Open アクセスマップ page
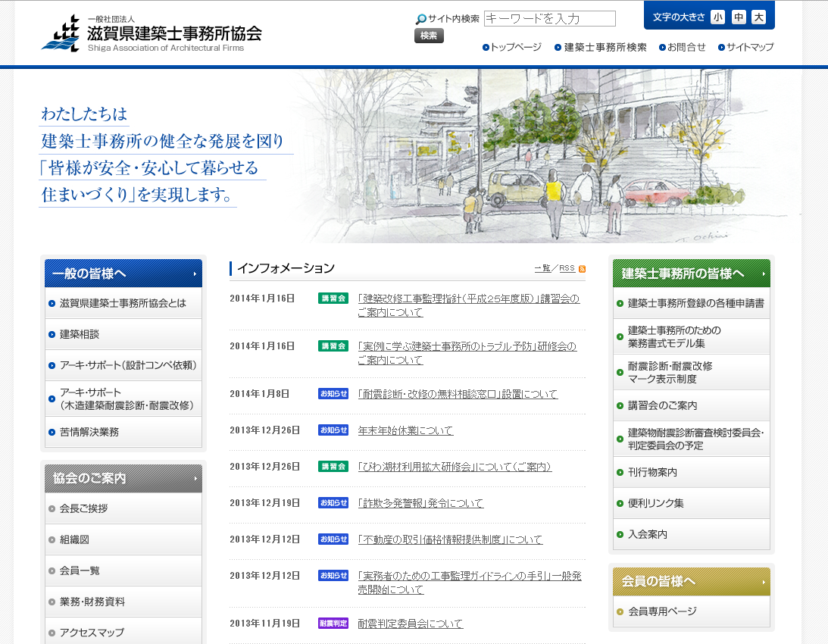 click(x=123, y=632)
